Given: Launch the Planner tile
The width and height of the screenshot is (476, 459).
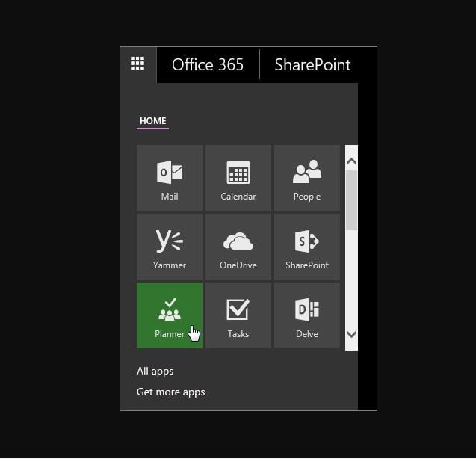Looking at the screenshot, I should pyautogui.click(x=170, y=315).
